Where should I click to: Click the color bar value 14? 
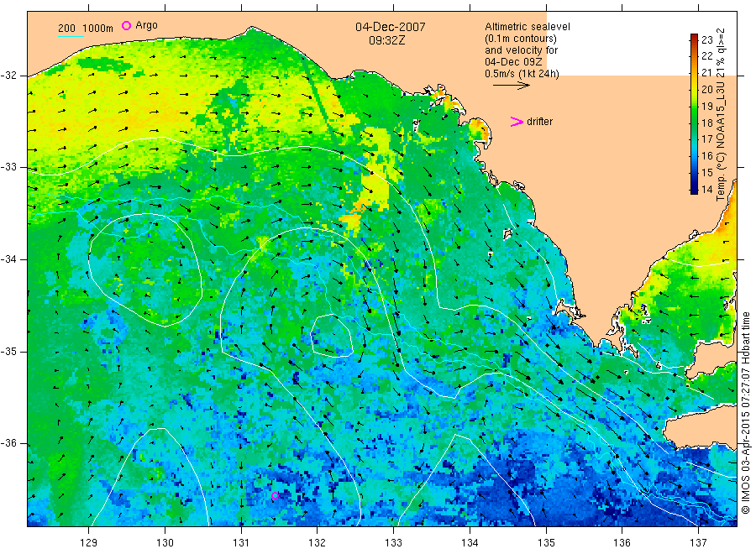pos(706,190)
